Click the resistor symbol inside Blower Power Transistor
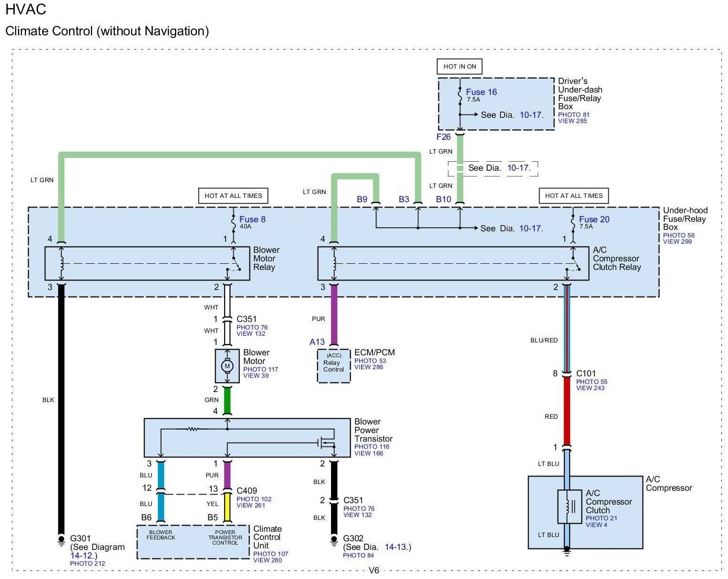 192,429
